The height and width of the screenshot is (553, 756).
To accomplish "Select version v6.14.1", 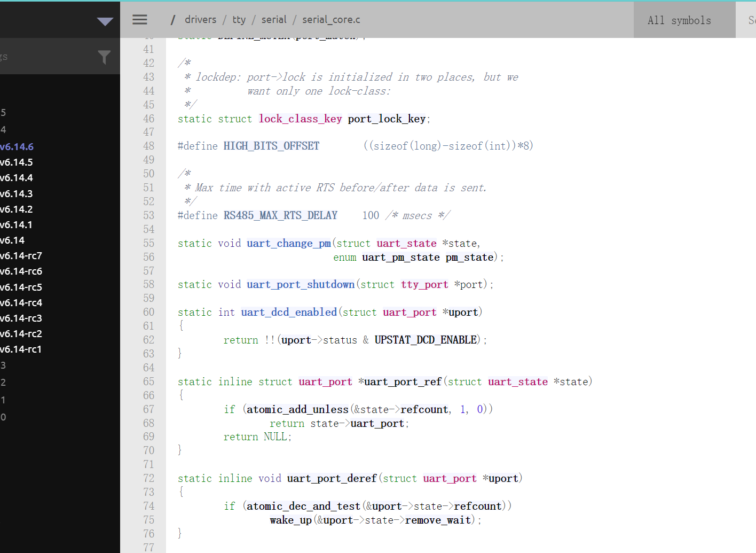I will tap(17, 224).
